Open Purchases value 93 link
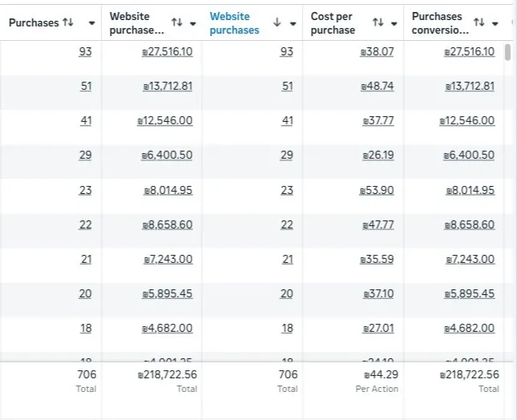 point(85,52)
